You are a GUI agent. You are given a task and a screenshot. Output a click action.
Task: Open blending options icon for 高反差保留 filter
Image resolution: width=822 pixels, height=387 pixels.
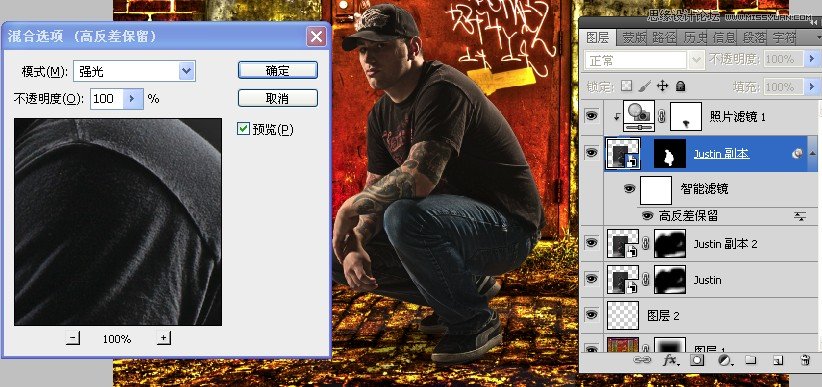tap(800, 216)
